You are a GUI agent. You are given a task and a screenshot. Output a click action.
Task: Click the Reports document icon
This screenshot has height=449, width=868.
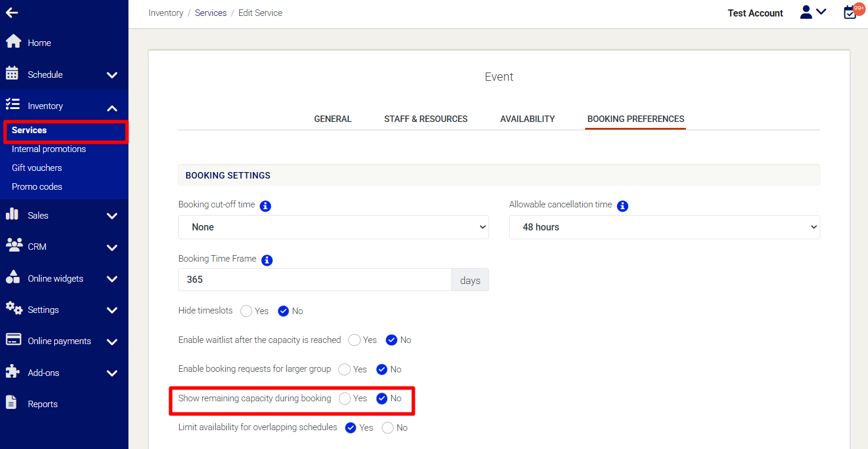(x=11, y=403)
